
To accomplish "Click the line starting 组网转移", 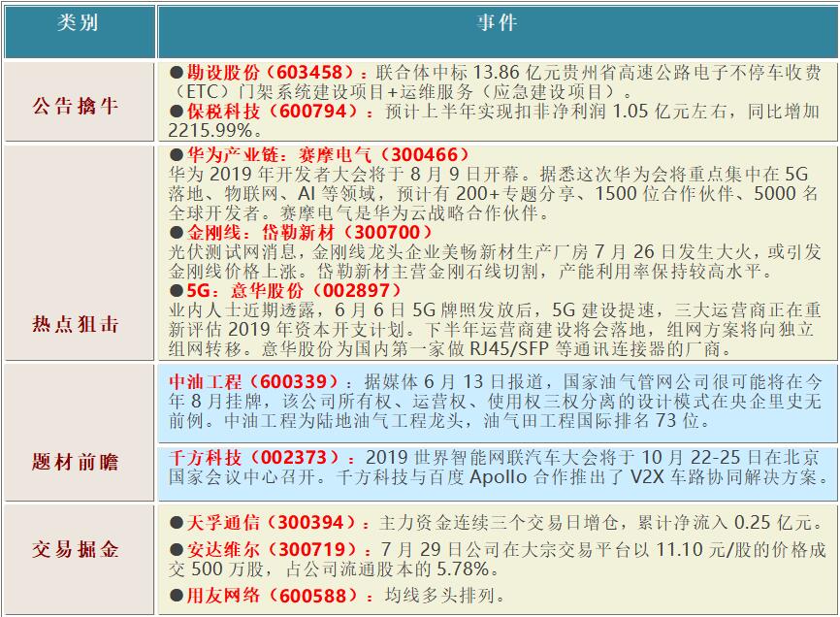I will [x=451, y=349].
